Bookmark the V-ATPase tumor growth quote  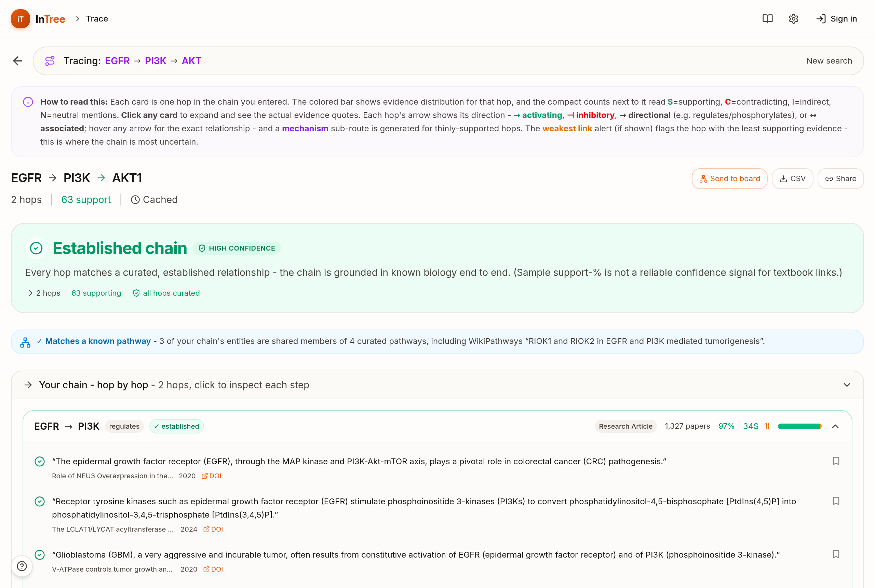point(836,554)
